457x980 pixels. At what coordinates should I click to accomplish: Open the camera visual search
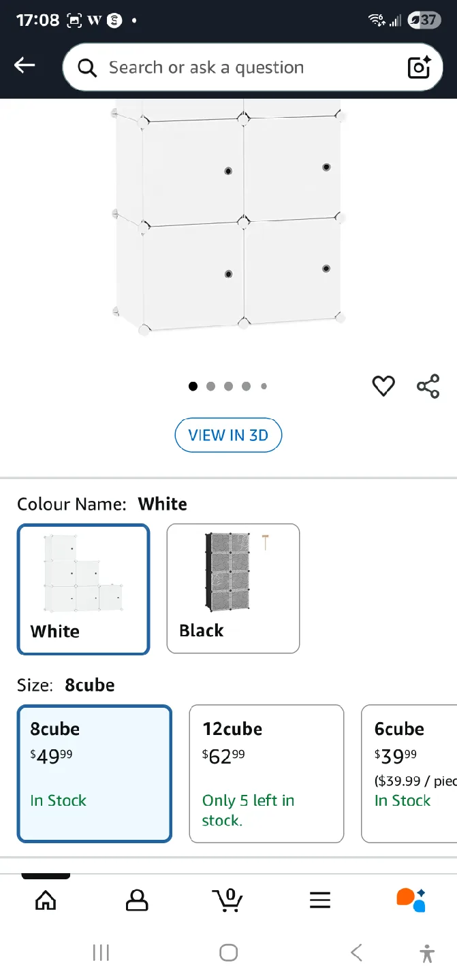(419, 67)
